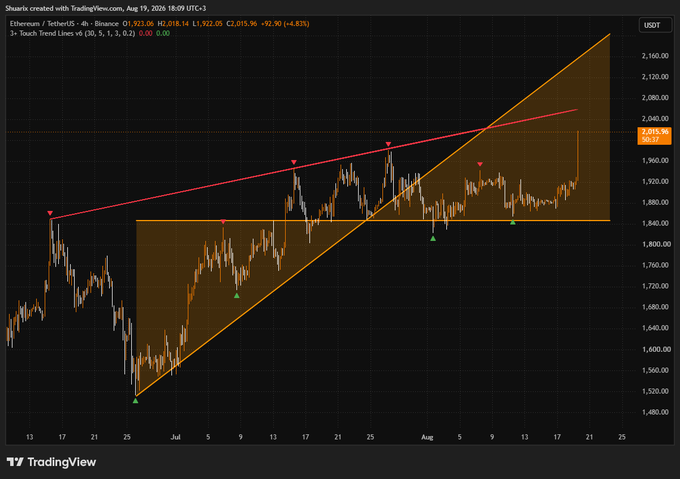Click the 2,160.00 price axis label

(x=655, y=56)
